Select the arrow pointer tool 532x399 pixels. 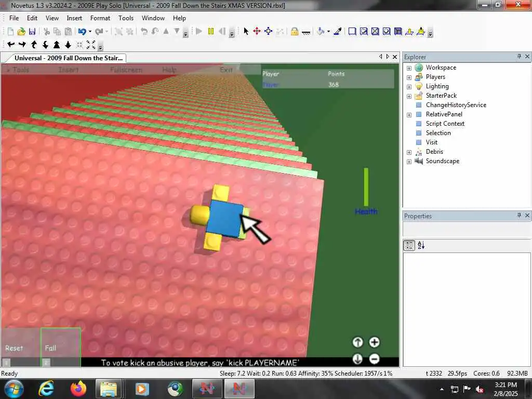pyautogui.click(x=246, y=32)
